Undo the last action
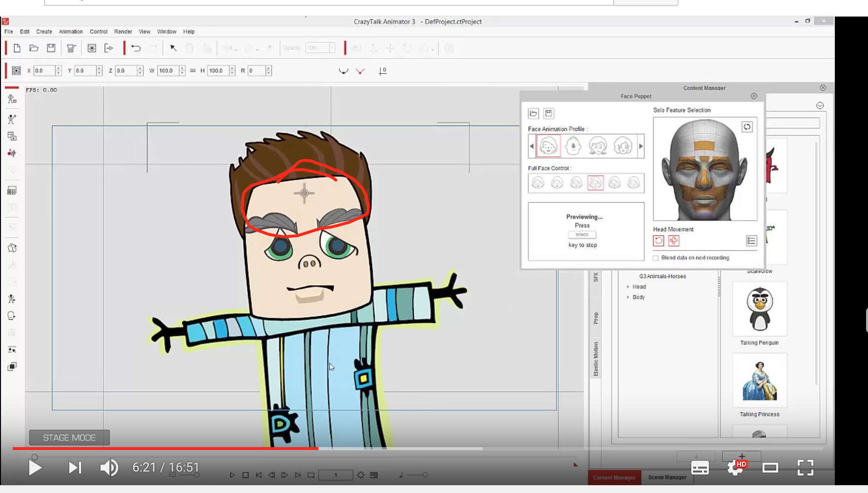The image size is (868, 493). click(x=136, y=48)
